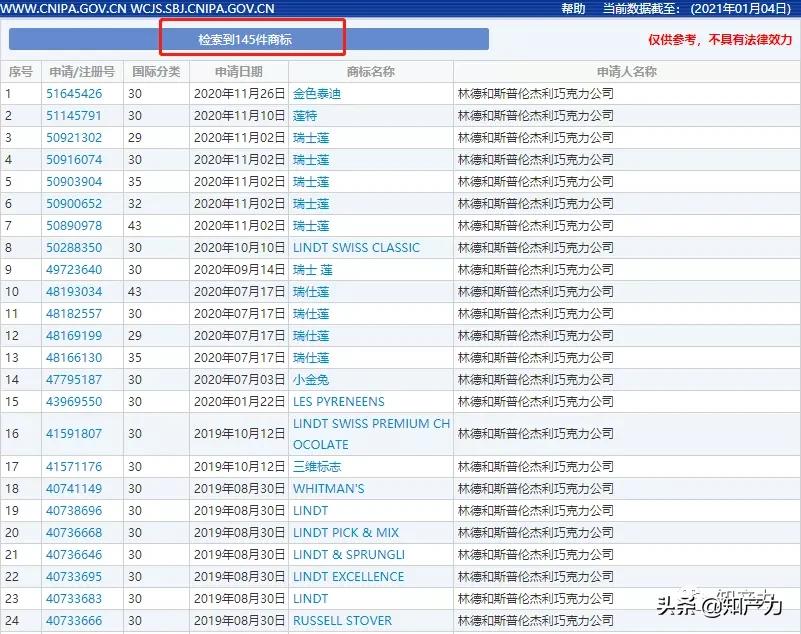Open application number 47795187
Image resolution: width=801 pixels, height=634 pixels.
pyautogui.click(x=74, y=379)
